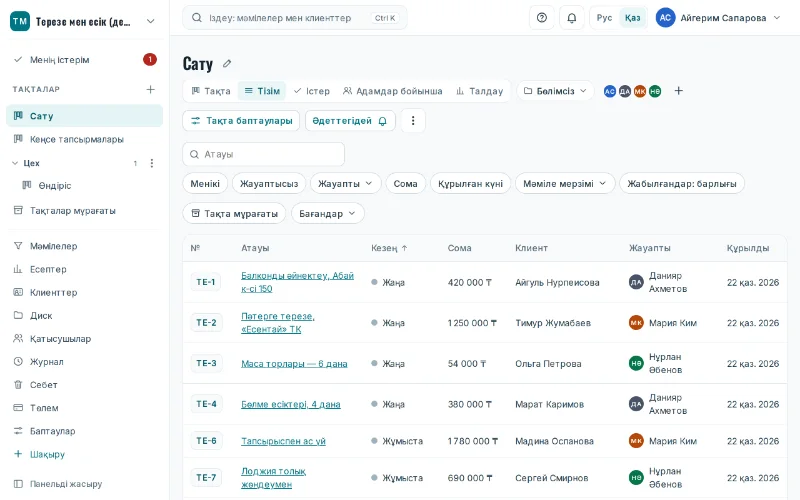Switch to the Істер tab

point(312,91)
